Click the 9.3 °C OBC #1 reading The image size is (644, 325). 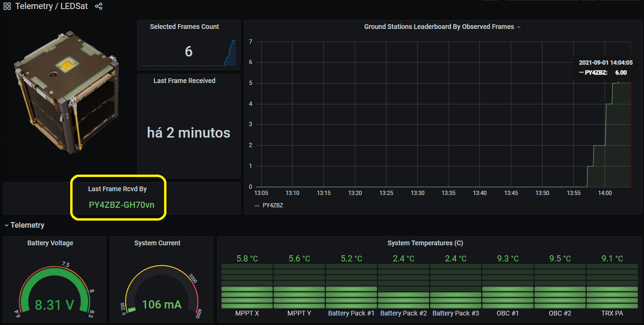coord(508,259)
